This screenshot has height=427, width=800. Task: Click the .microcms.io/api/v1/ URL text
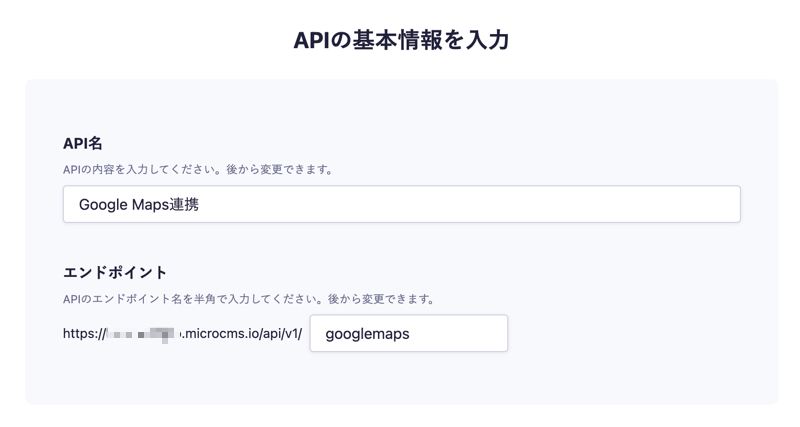tap(240, 334)
